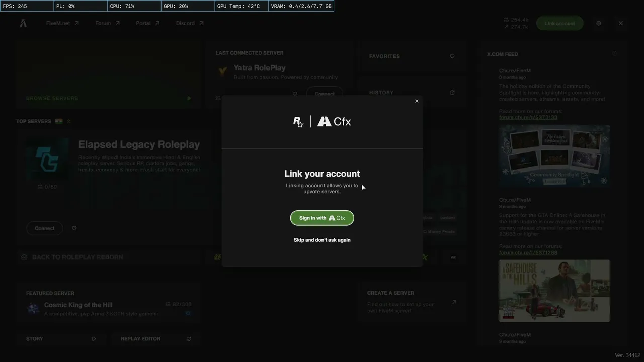Open Back to Roleplay Reborn banner
The height and width of the screenshot is (362, 644).
coord(109,257)
